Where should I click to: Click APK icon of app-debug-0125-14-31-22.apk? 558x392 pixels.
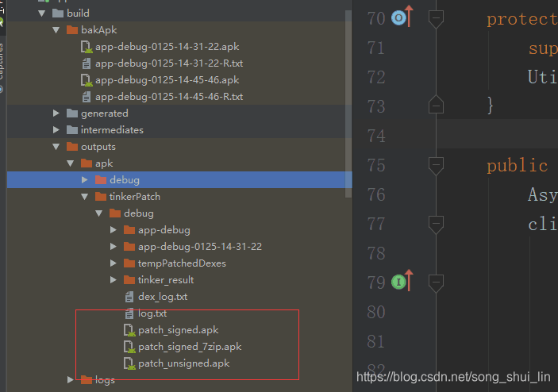(x=87, y=47)
